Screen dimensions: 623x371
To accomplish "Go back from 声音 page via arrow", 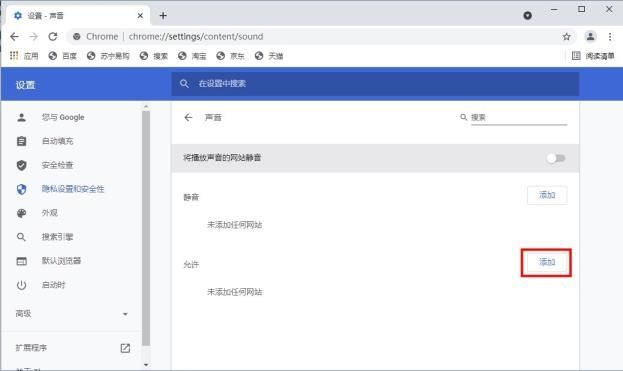I will coord(188,118).
